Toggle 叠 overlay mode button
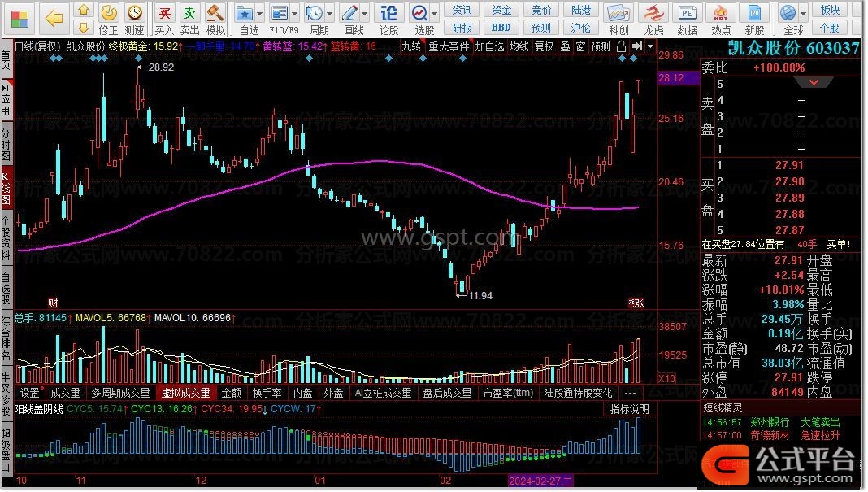Image resolution: width=868 pixels, height=492 pixels. (565, 46)
